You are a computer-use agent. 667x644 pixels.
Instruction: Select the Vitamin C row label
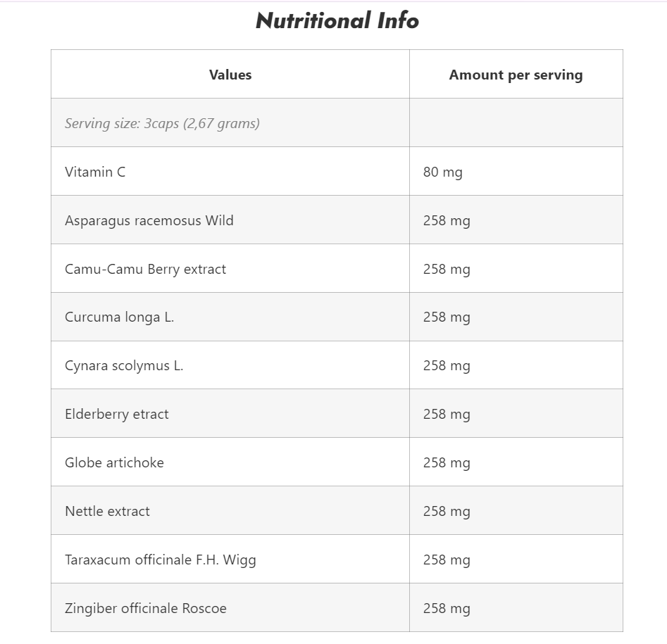pos(95,172)
